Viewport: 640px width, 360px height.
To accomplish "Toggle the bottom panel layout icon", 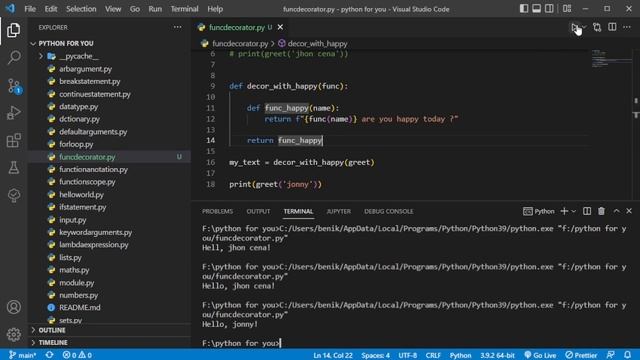I will pyautogui.click(x=536, y=9).
